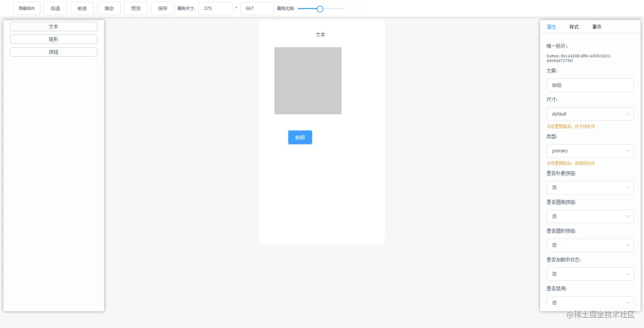Click the 文案 text input field
Image resolution: width=644 pixels, height=328 pixels.
[590, 85]
